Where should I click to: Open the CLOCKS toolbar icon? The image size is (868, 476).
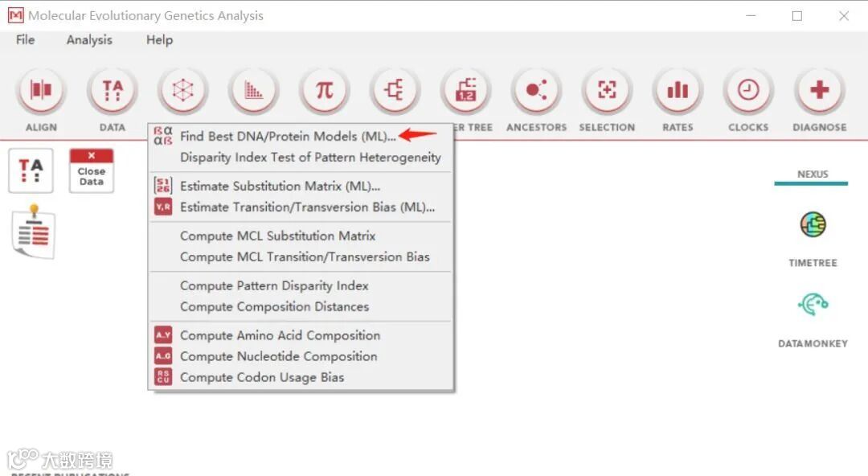(x=748, y=90)
